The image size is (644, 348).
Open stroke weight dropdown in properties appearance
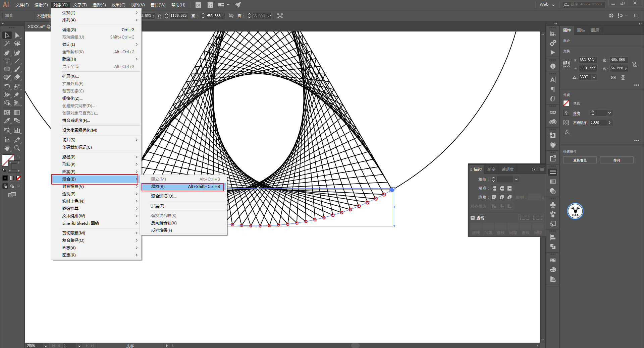click(x=609, y=113)
